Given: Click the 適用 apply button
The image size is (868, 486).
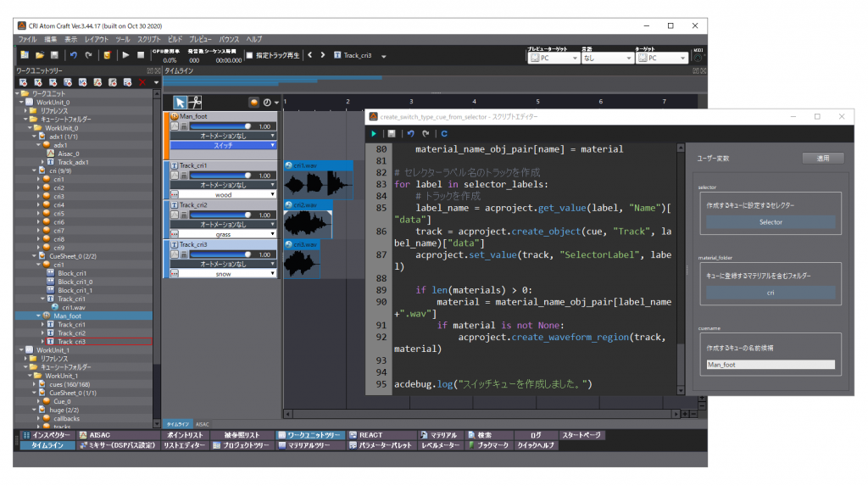Looking at the screenshot, I should (x=822, y=159).
